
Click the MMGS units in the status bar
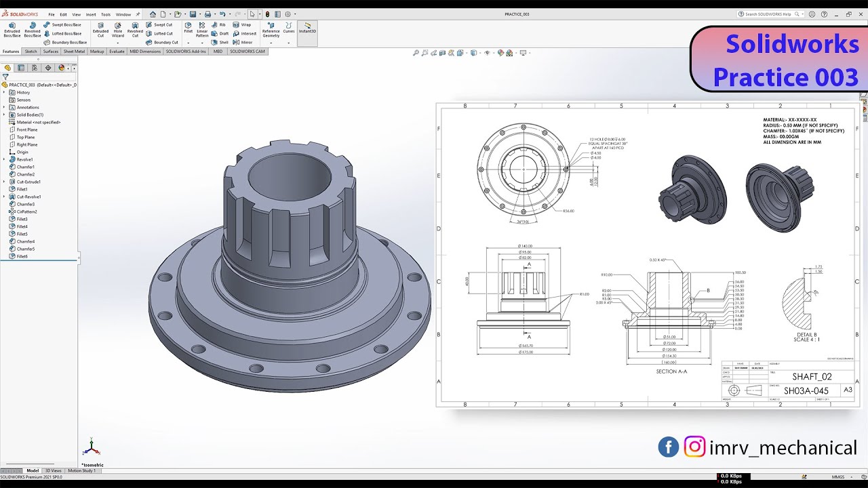pos(839,477)
